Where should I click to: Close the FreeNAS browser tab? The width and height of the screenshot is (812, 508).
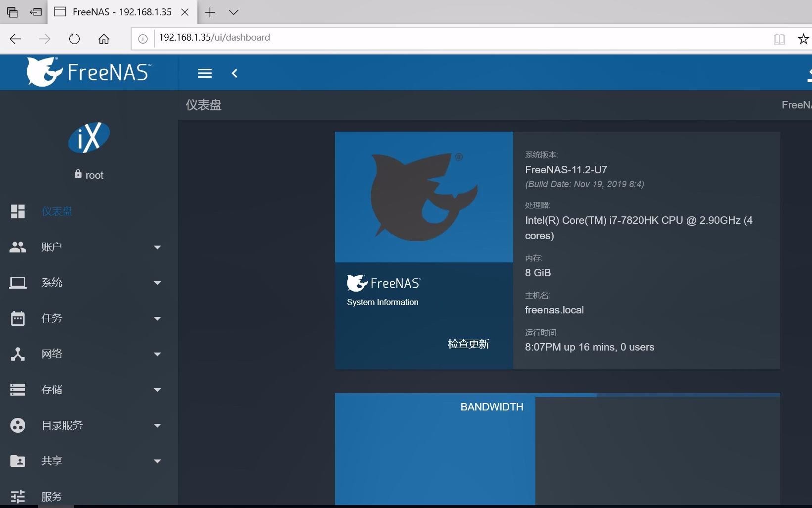click(185, 12)
